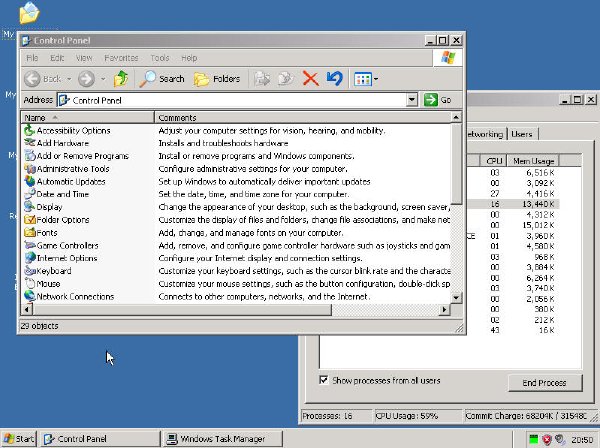
Task: Select the process row using 13,440 K
Action: click(513, 204)
